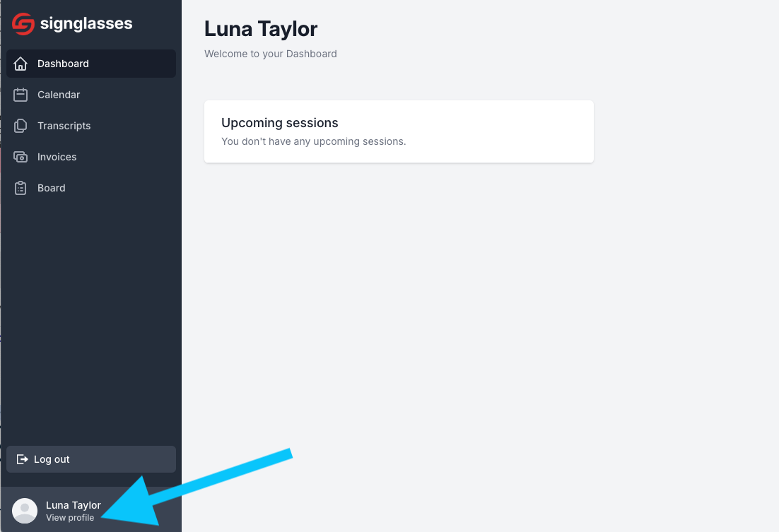Go to the Transcripts page

pos(91,126)
